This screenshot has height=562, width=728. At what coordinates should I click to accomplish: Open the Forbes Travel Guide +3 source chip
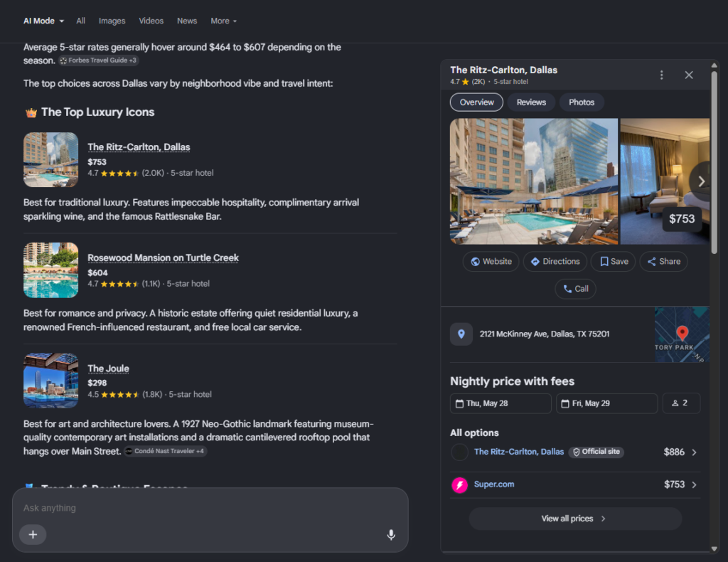click(x=98, y=60)
